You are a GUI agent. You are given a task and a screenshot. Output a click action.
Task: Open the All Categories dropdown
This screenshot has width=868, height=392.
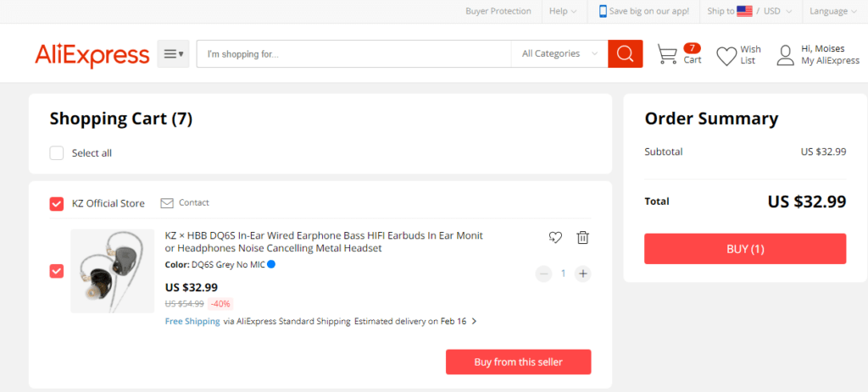coord(559,53)
